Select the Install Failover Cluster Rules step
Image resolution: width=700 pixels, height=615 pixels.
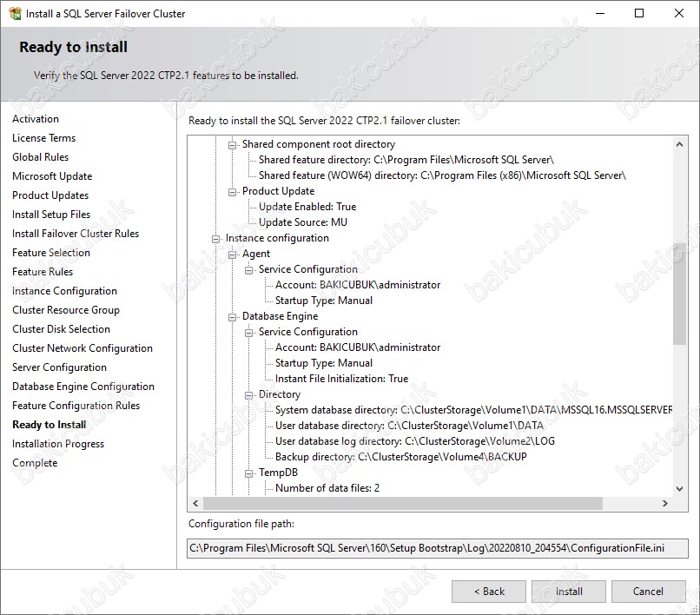76,234
